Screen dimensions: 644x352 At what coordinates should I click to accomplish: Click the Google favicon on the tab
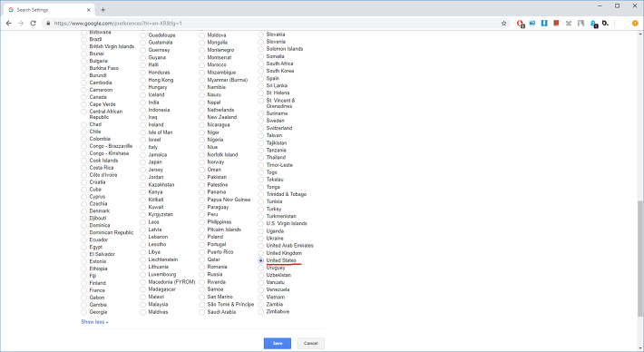click(x=11, y=9)
